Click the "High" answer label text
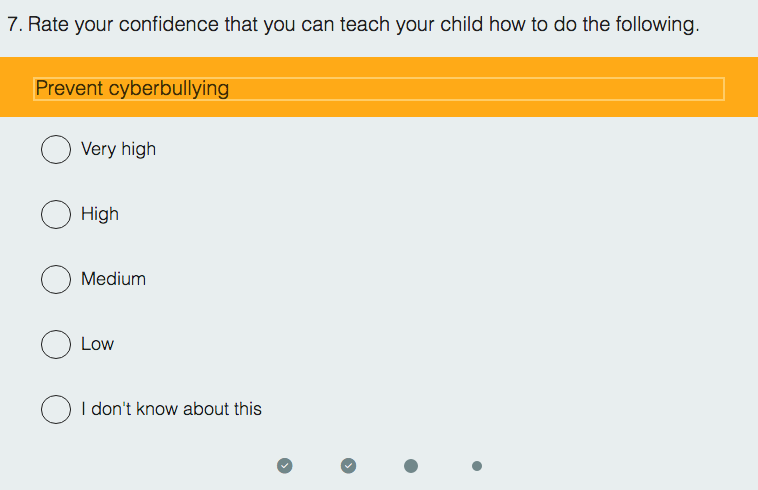 100,214
